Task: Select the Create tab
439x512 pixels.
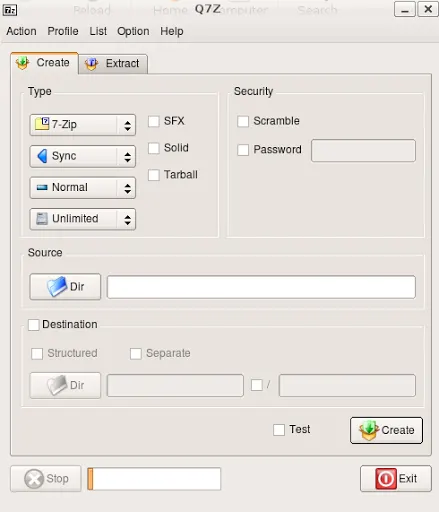Action: [44, 63]
